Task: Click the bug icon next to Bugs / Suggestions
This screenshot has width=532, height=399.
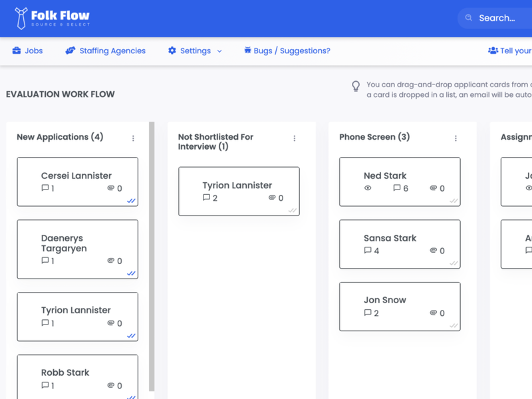Action: click(247, 51)
